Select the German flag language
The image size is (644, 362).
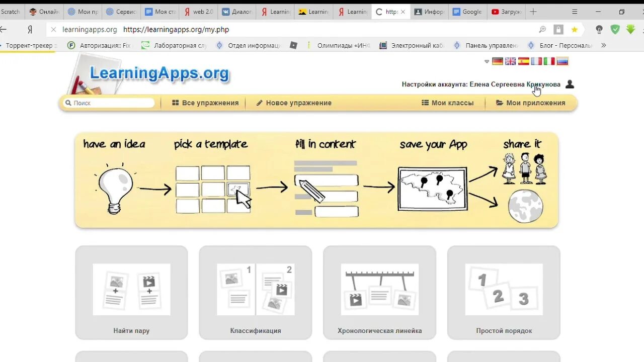tap(498, 61)
